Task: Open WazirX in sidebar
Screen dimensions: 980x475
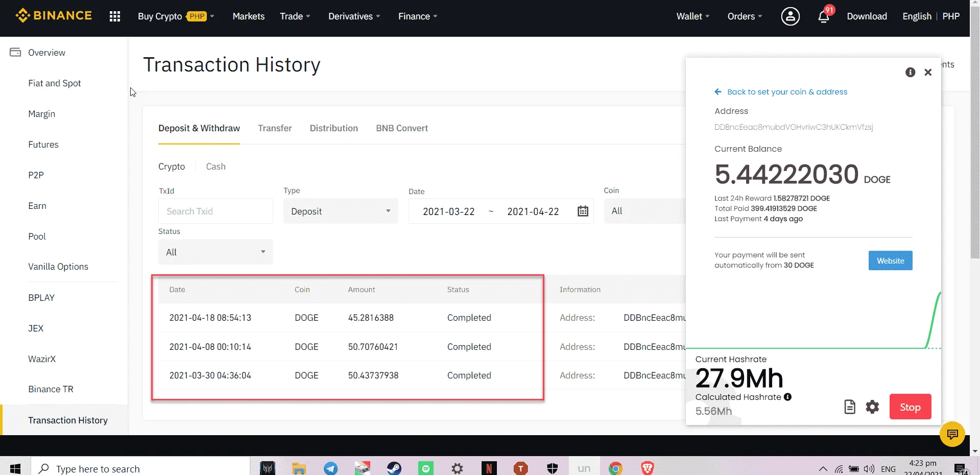Action: click(x=42, y=359)
